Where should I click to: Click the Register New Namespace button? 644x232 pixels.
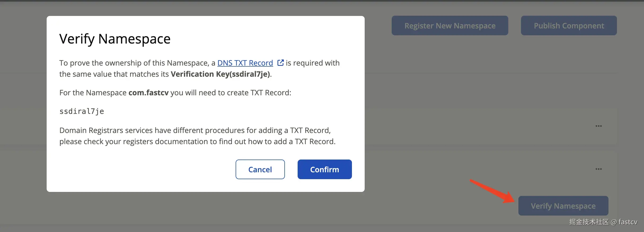point(450,25)
